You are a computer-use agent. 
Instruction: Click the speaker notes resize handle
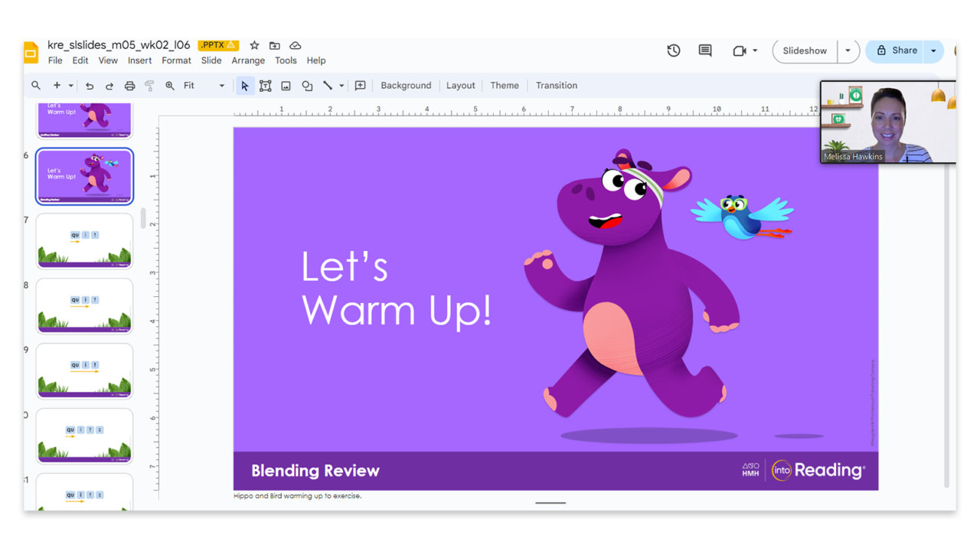(550, 503)
